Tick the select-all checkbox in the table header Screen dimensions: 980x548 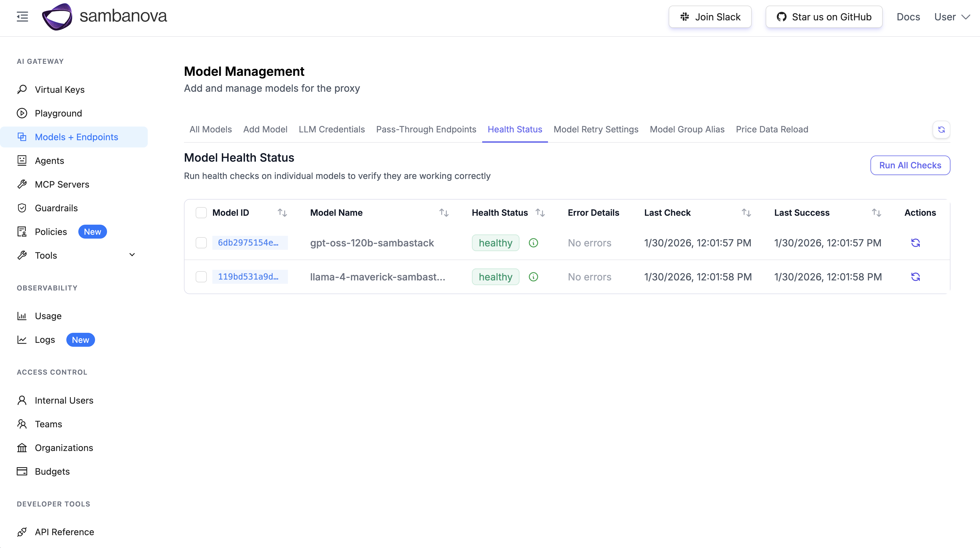201,213
